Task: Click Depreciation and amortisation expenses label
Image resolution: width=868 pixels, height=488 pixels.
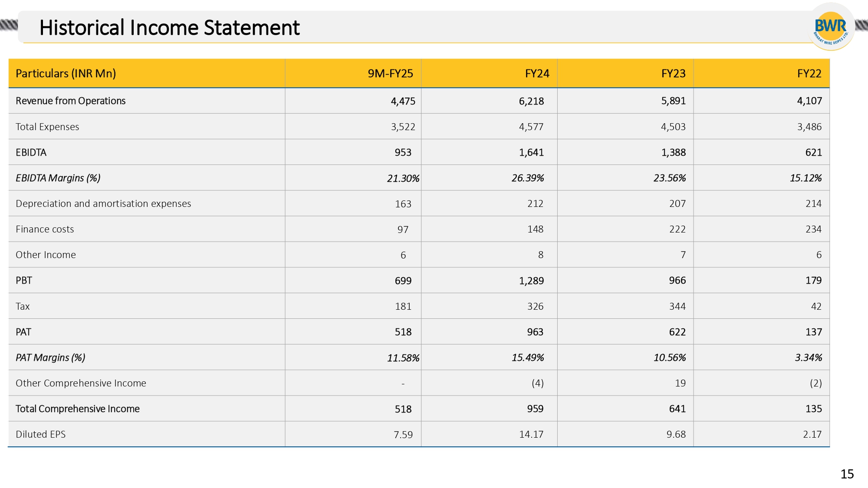Action: tap(103, 203)
